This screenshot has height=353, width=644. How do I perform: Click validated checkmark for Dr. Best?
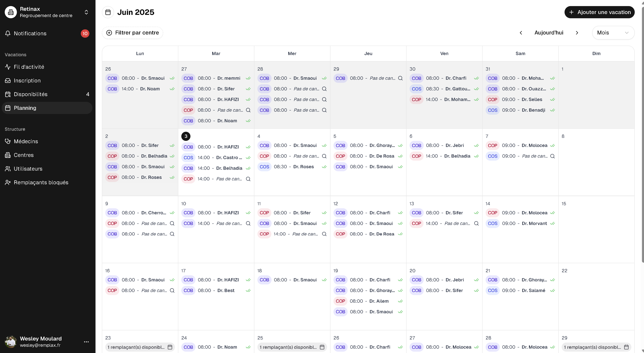tap(248, 290)
